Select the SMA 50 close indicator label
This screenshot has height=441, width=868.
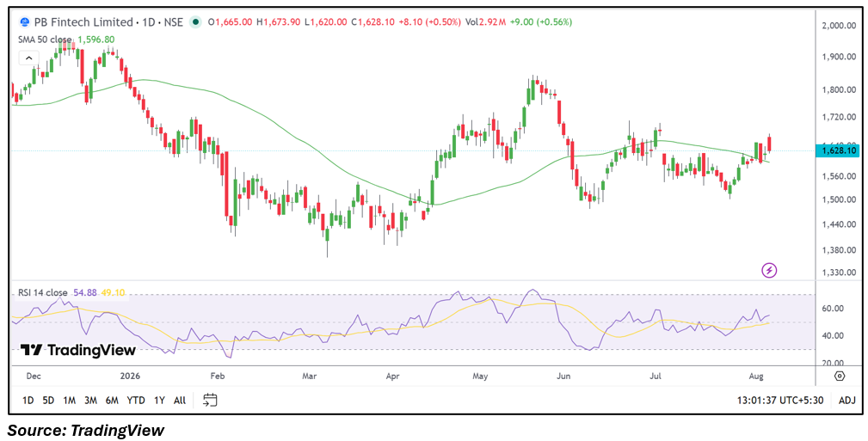coord(46,40)
